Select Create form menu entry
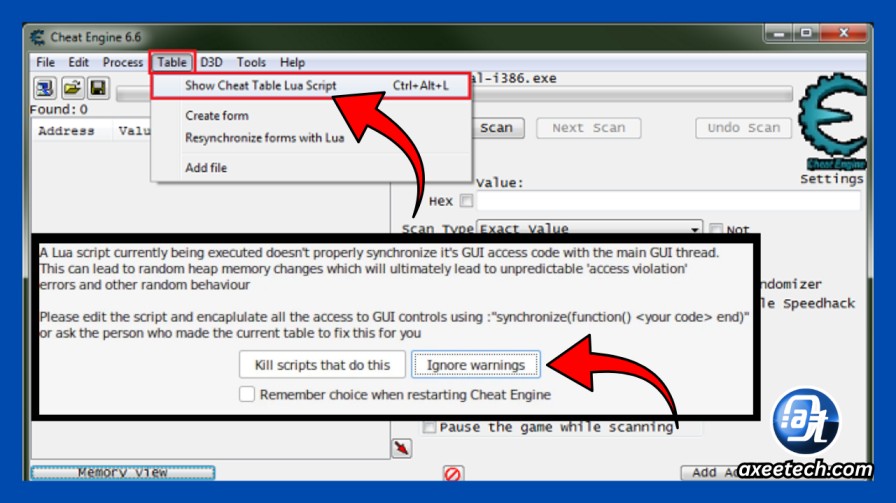The height and width of the screenshot is (503, 896). point(217,115)
